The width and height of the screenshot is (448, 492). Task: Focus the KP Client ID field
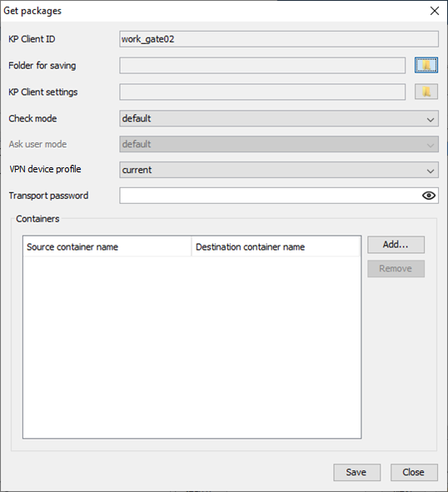279,39
